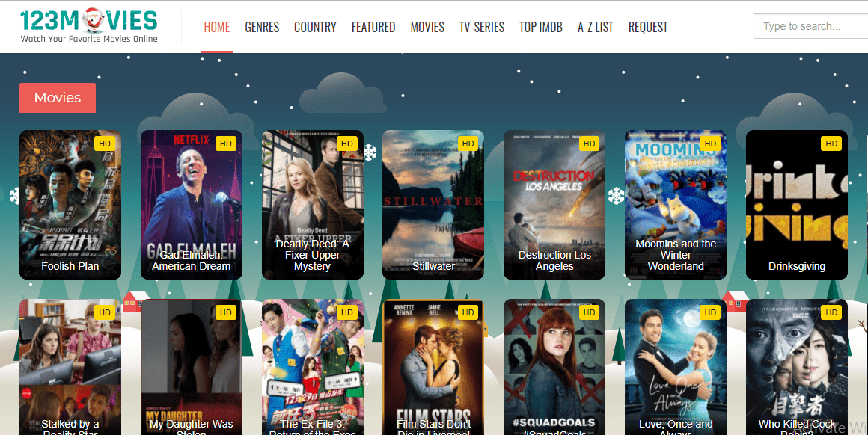Screen dimensions: 868x435
Task: Open the TV-Series section
Action: [482, 27]
